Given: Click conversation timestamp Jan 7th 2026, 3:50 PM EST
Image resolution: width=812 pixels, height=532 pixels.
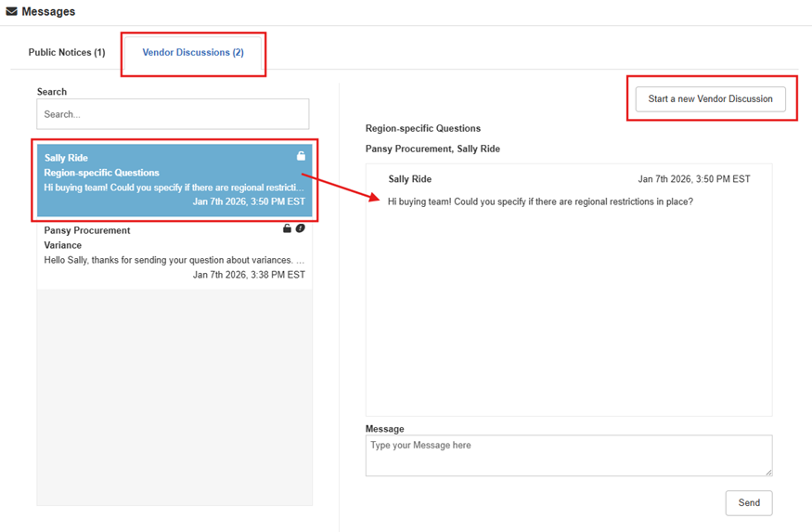Looking at the screenshot, I should point(694,179).
